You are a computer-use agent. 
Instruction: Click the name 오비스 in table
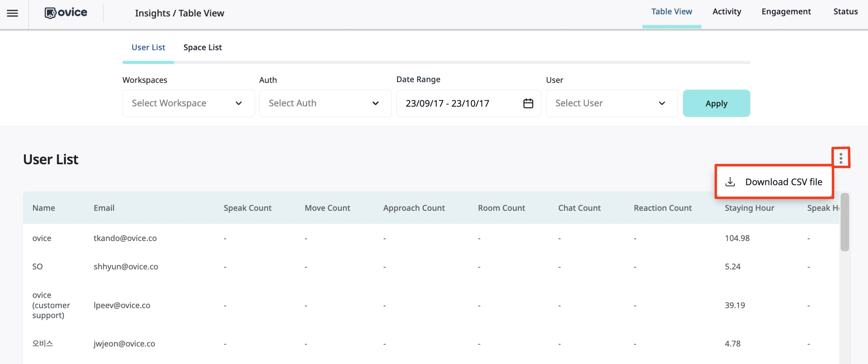point(42,343)
